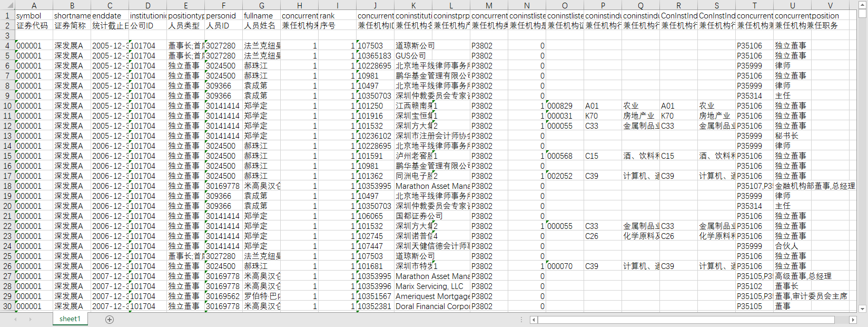This screenshot has width=868, height=327.
Task: Select the '道琼斯公司' cell in row 4
Action: [x=413, y=45]
